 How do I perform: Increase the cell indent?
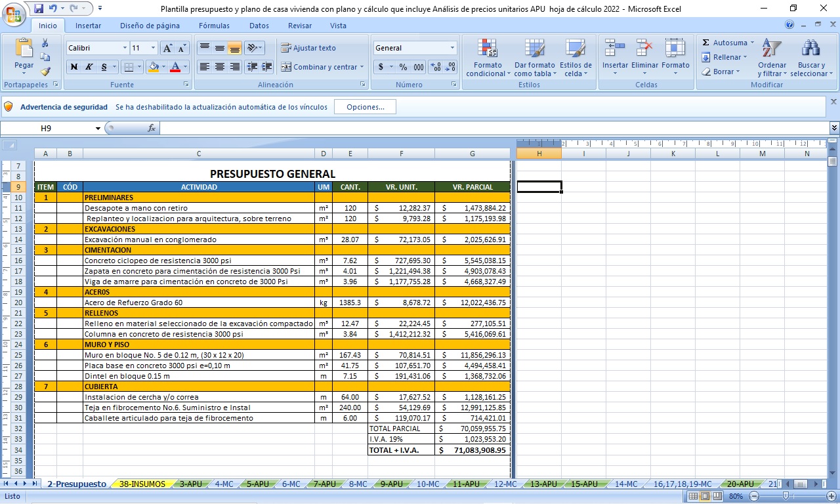[266, 67]
